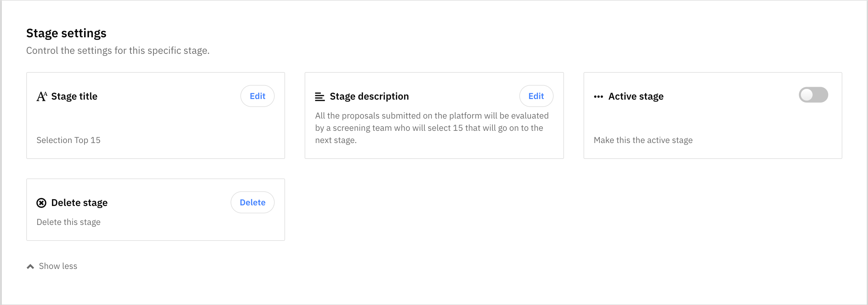Click the Delete stage circled X icon

point(41,203)
